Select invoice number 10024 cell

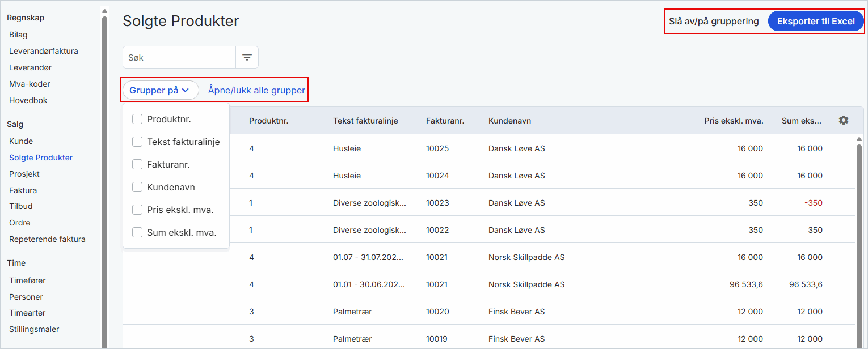437,176
